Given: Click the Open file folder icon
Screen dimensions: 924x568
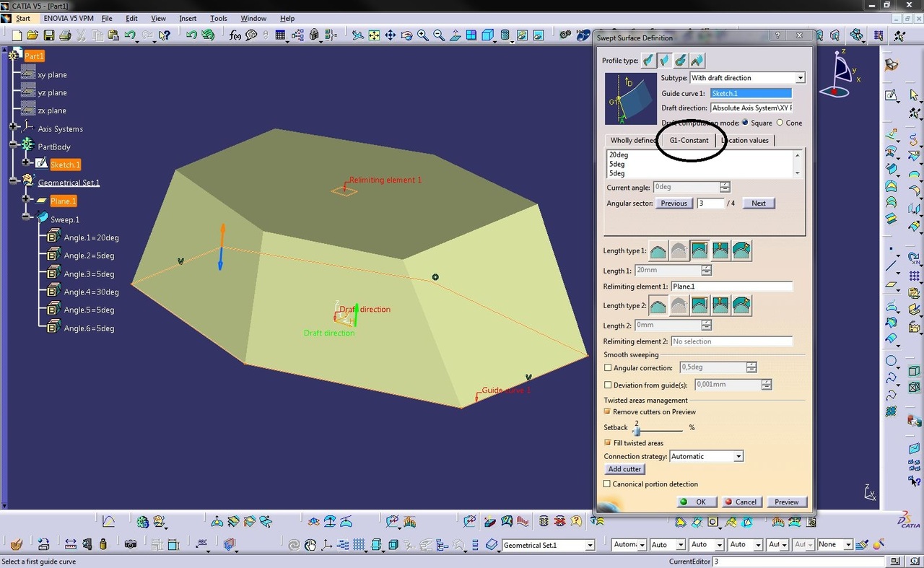Looking at the screenshot, I should (x=32, y=35).
